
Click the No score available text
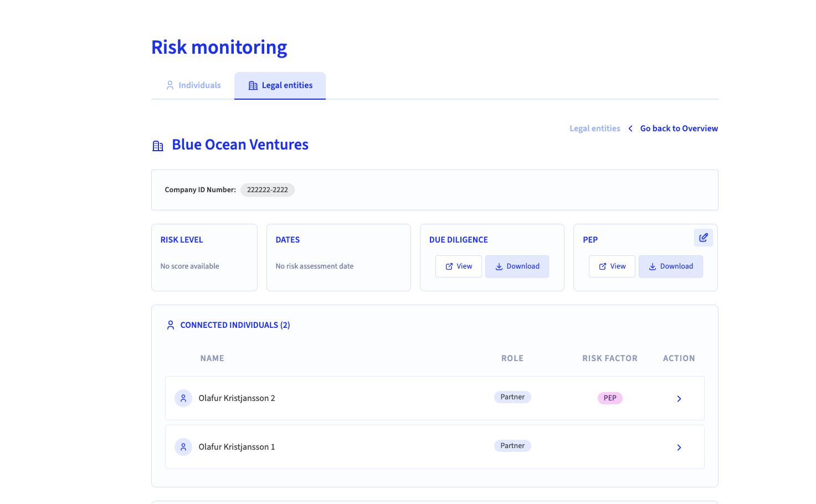pyautogui.click(x=190, y=266)
